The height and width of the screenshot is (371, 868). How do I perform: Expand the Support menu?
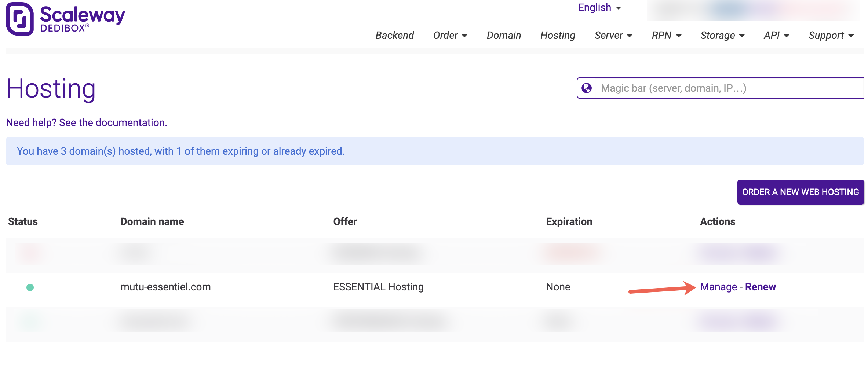[x=831, y=36]
